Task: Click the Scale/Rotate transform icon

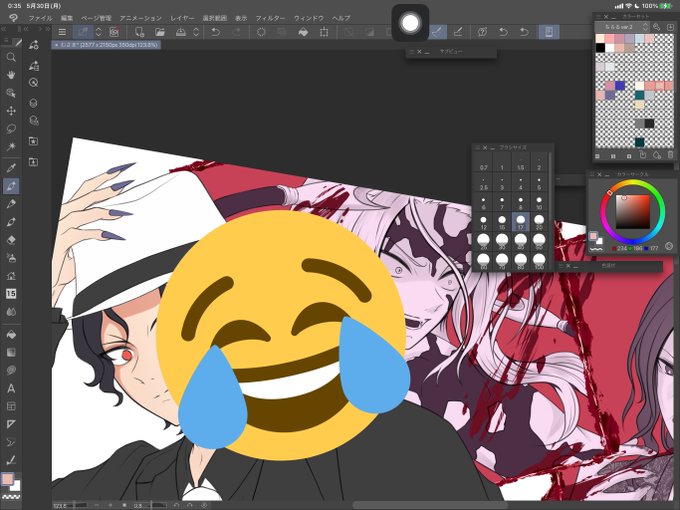Action: point(324,32)
